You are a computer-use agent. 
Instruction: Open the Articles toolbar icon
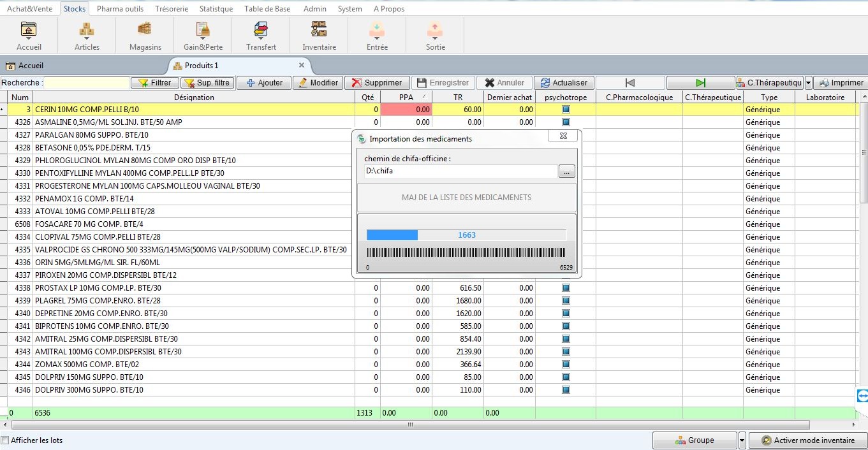pyautogui.click(x=87, y=35)
